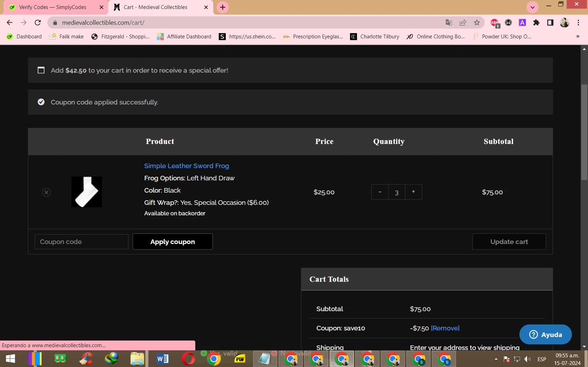Close the Verify Codes — SimplyCodes tab

(102, 7)
